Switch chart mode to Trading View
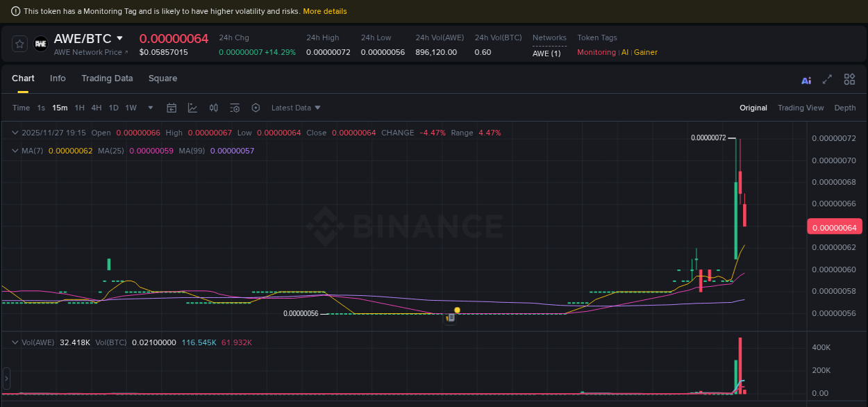Screen dimensions: 868x407 pos(801,108)
